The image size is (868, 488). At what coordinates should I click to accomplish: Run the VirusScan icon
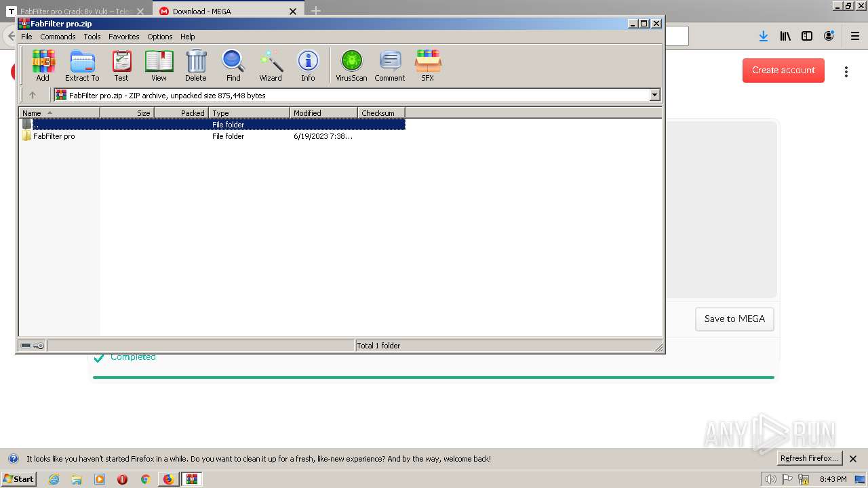pyautogui.click(x=351, y=66)
